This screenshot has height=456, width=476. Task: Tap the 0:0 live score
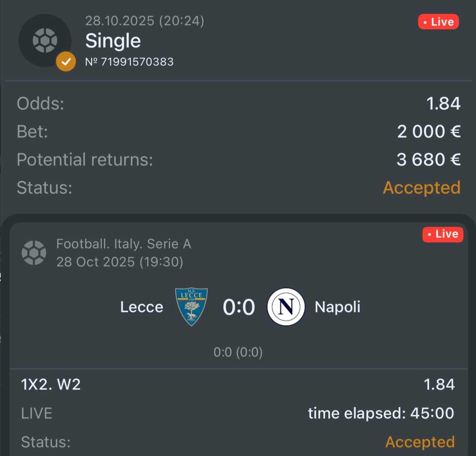point(239,307)
